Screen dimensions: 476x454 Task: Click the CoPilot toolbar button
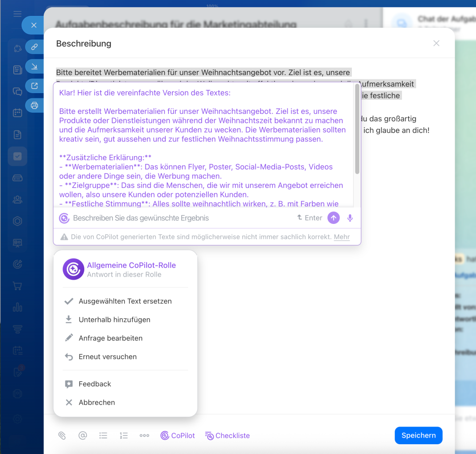178,436
